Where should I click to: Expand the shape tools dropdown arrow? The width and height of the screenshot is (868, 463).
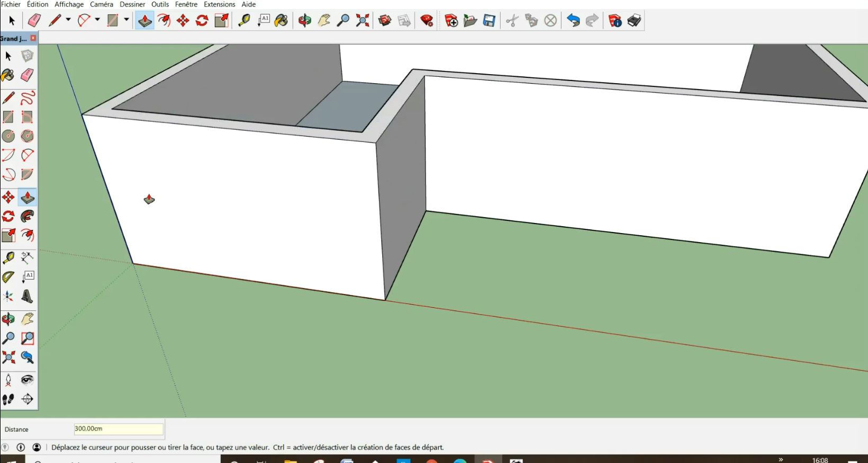click(x=126, y=20)
